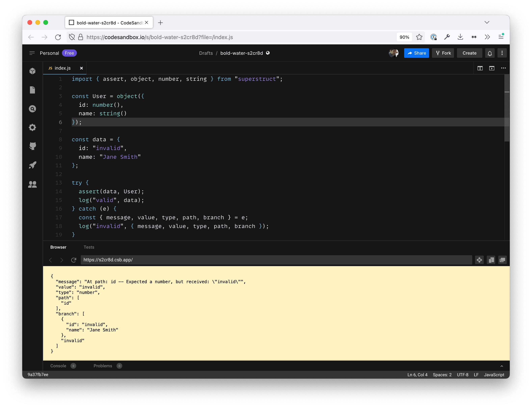Select the Source Control icon
The height and width of the screenshot is (408, 532).
[x=33, y=146]
